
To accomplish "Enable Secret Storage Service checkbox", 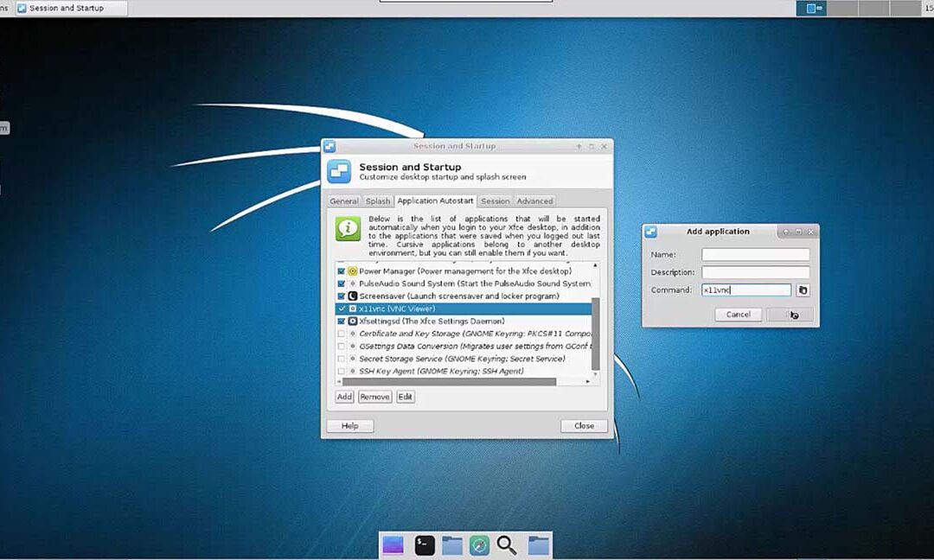I will coord(342,359).
